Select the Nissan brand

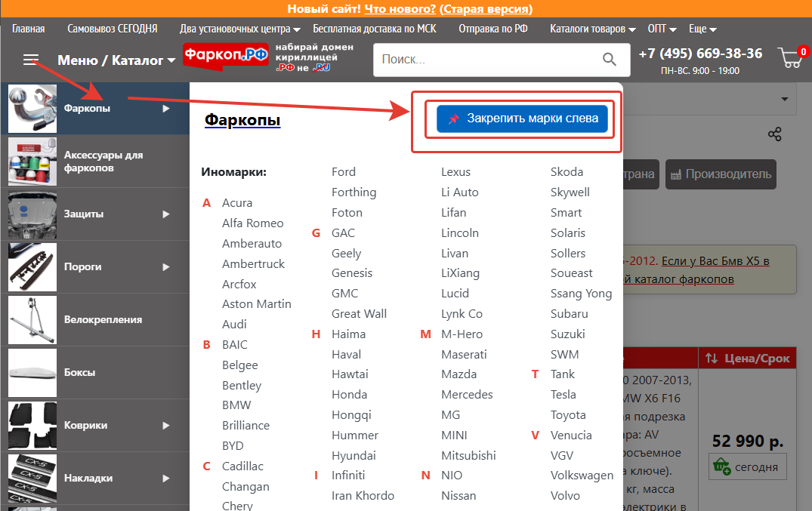(458, 496)
